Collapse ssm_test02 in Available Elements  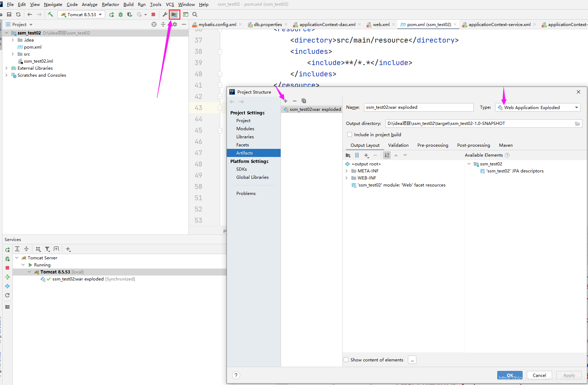tap(469, 164)
